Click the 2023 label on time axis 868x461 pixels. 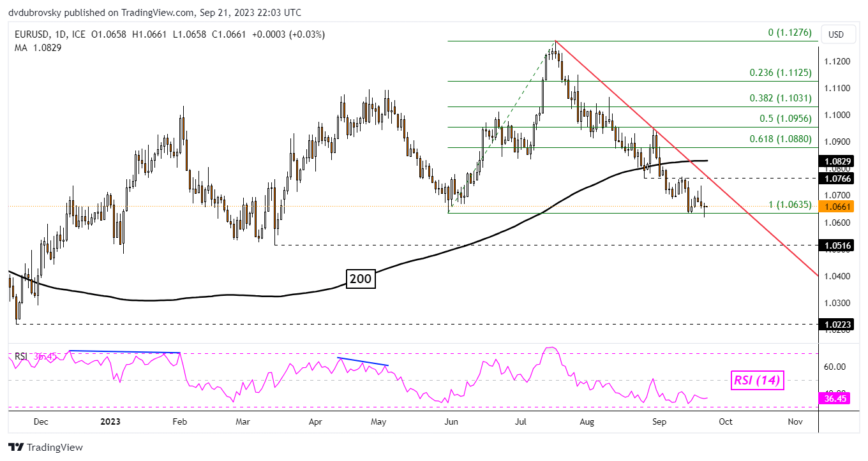pyautogui.click(x=111, y=421)
